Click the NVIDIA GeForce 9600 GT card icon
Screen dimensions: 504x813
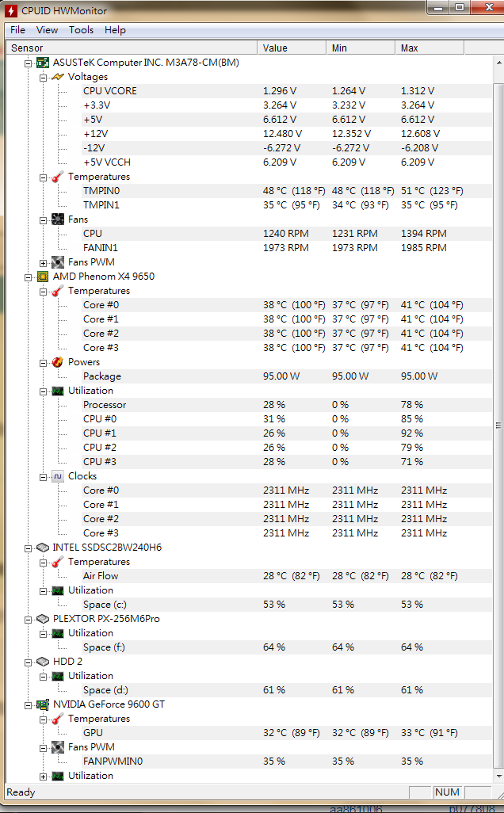[43, 704]
